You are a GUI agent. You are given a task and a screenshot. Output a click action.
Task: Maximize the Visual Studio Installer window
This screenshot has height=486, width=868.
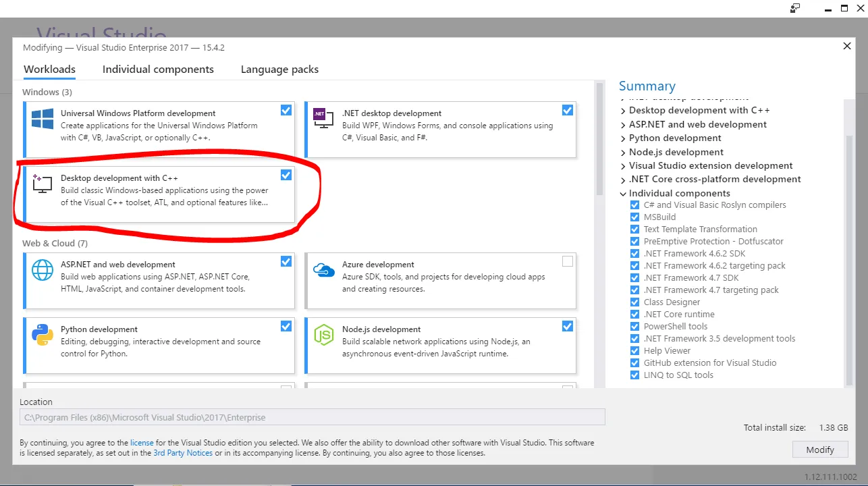point(844,8)
